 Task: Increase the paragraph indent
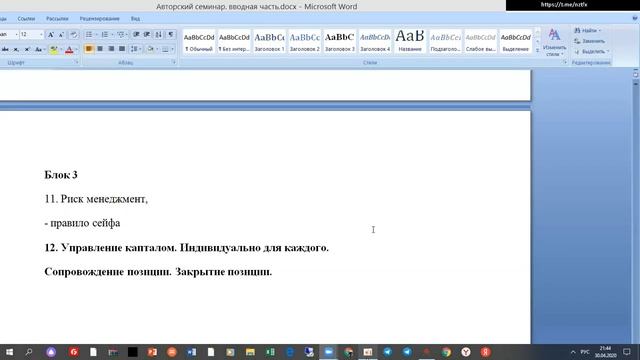click(x=147, y=35)
